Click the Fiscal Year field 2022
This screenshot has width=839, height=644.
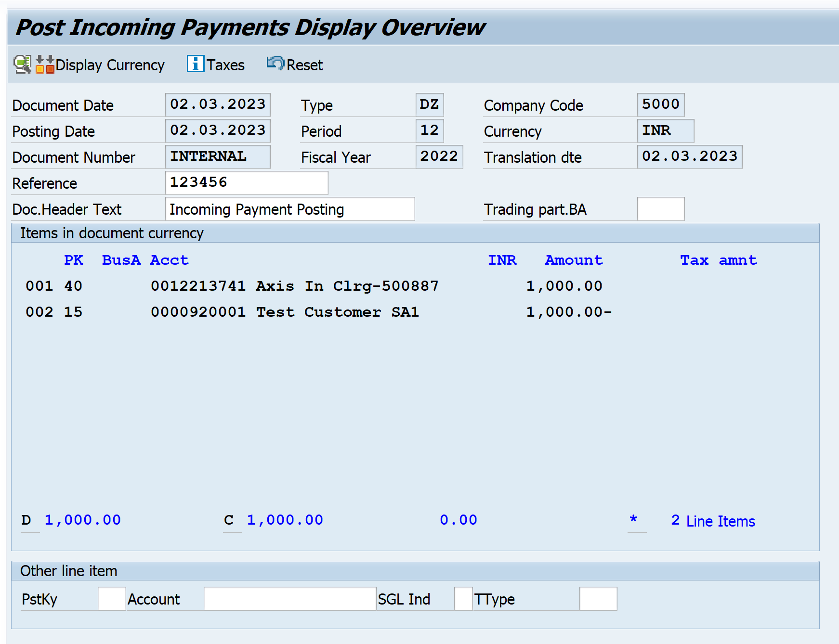439,157
